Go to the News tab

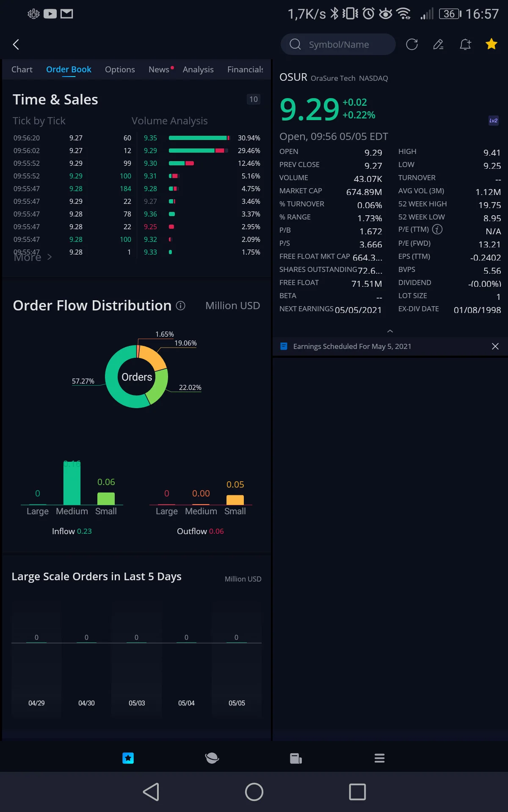tap(159, 69)
